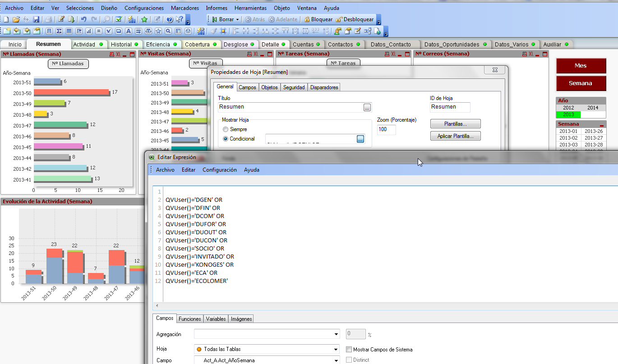Click the Desbloquear selections button

355,19
